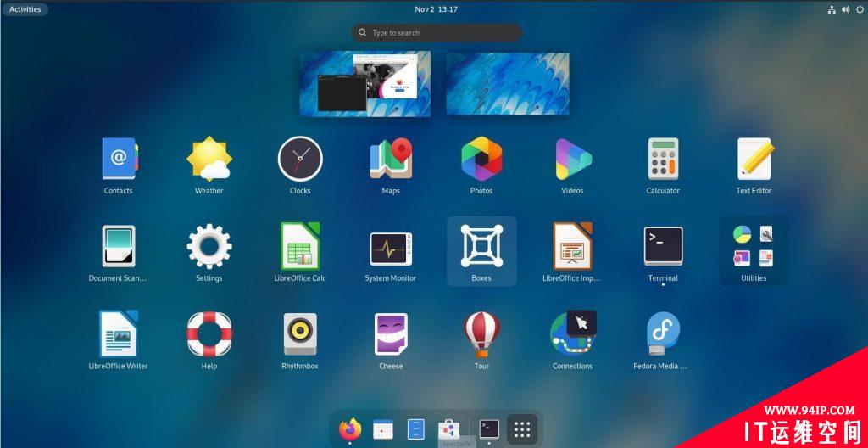Screen dimensions: 868x448
Task: Toggle the Show Apps grid button
Action: click(522, 429)
